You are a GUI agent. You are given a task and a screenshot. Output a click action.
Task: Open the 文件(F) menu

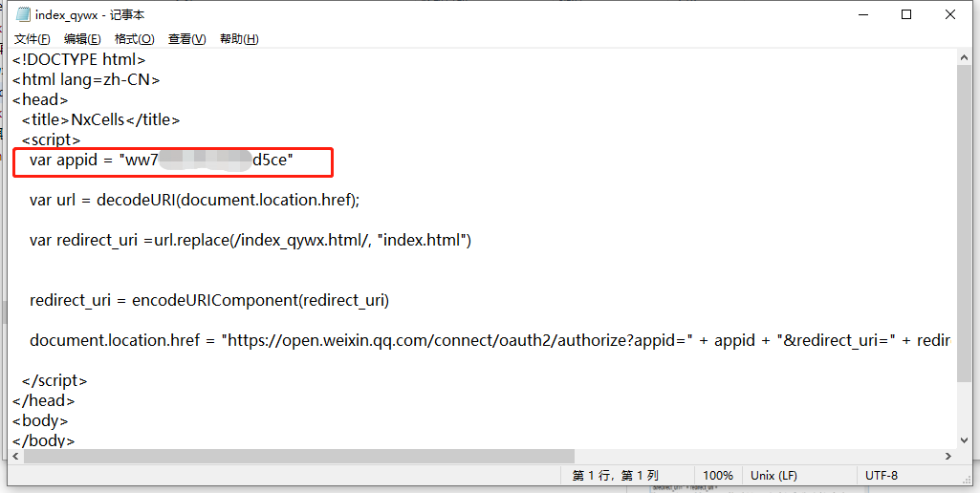[33, 39]
